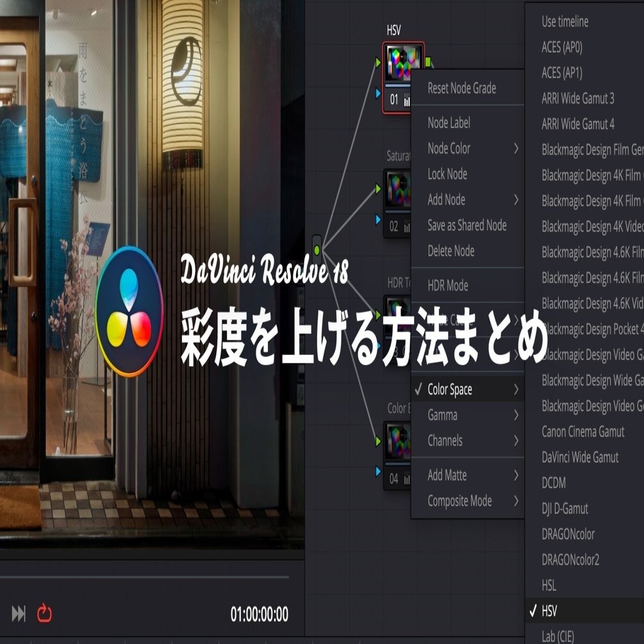Click the bars indicator beside node 01
The image size is (644, 644).
tap(406, 99)
